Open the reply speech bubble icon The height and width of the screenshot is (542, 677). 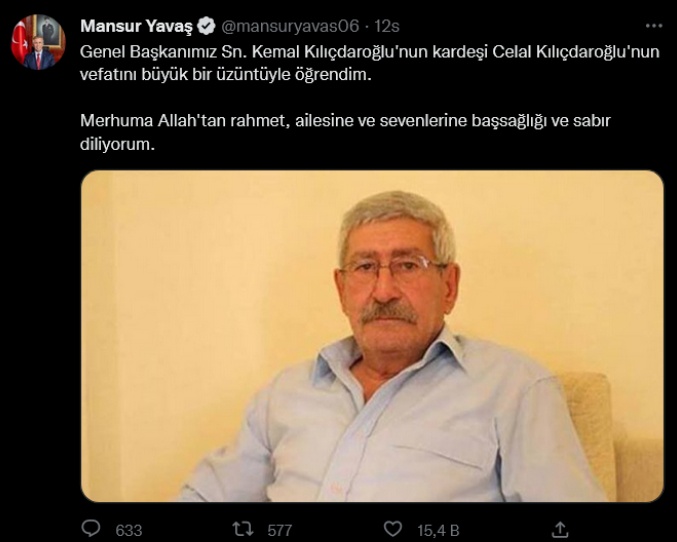coord(91,529)
